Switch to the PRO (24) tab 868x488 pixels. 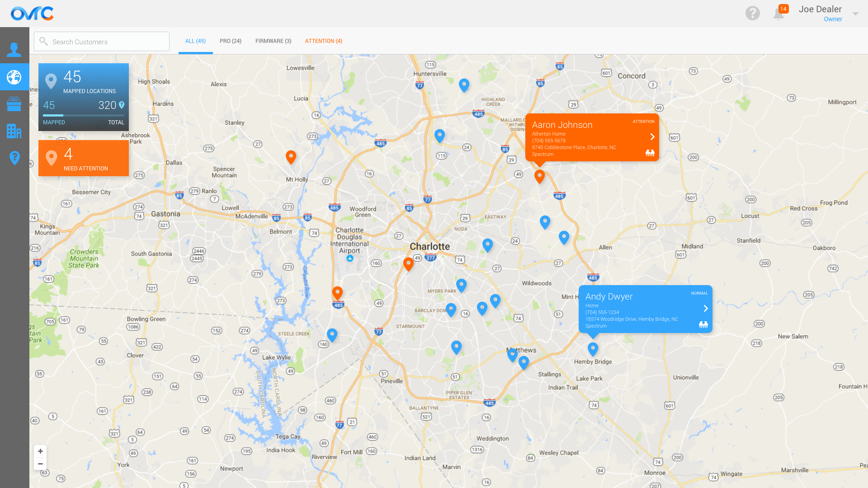[x=231, y=41]
